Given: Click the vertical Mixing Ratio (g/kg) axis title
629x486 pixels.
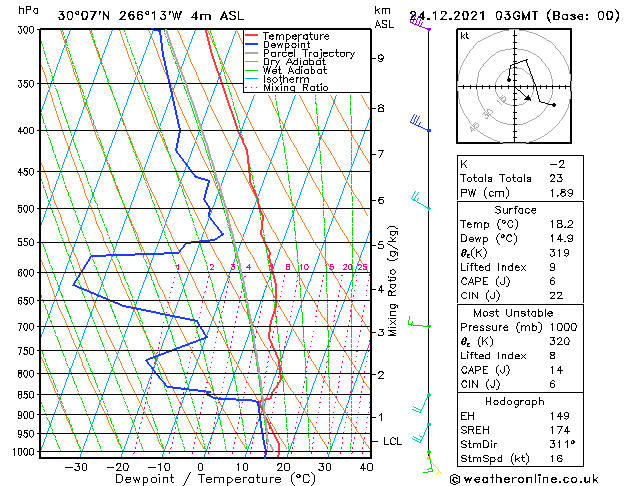Looking at the screenshot, I should [x=392, y=281].
